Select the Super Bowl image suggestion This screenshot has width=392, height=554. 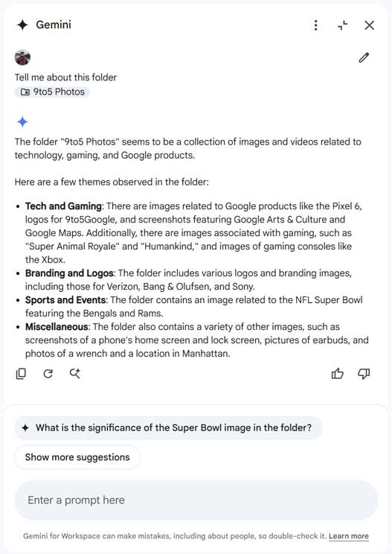point(168,427)
